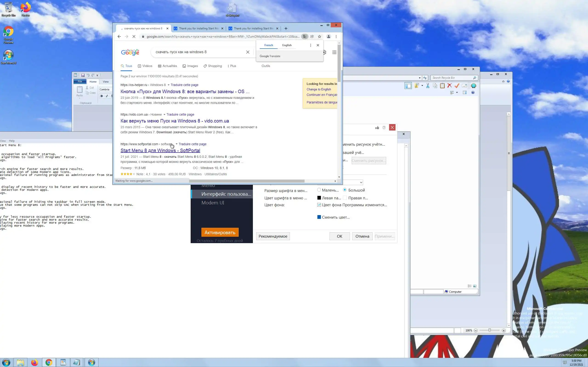588x367 pixels.
Task: Open the Google apps grid icon
Action: [x=334, y=52]
